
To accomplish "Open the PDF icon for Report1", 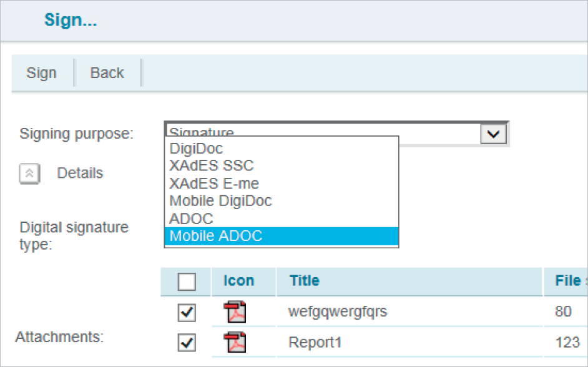I will (235, 342).
